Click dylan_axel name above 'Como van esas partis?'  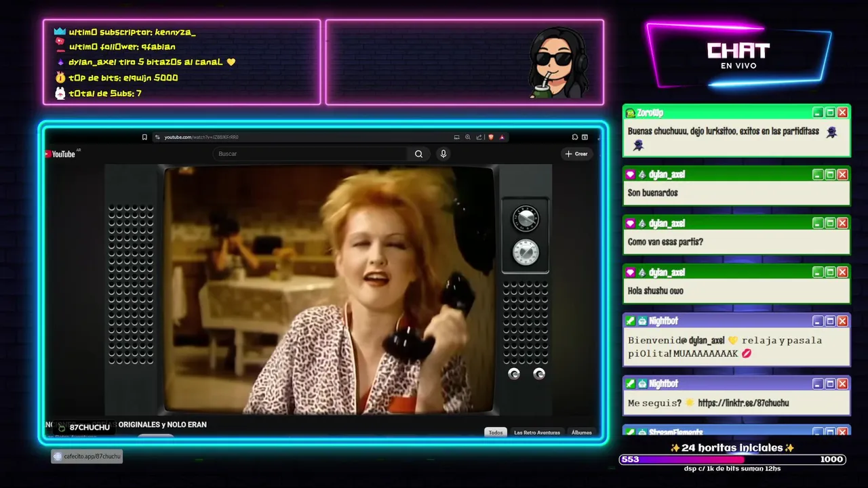coord(667,224)
